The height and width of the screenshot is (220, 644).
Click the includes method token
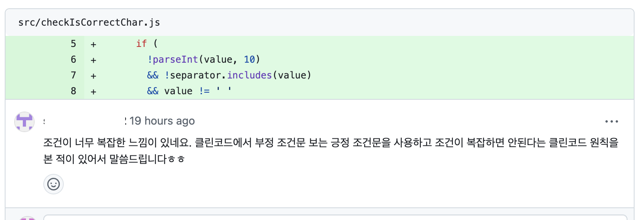click(250, 75)
